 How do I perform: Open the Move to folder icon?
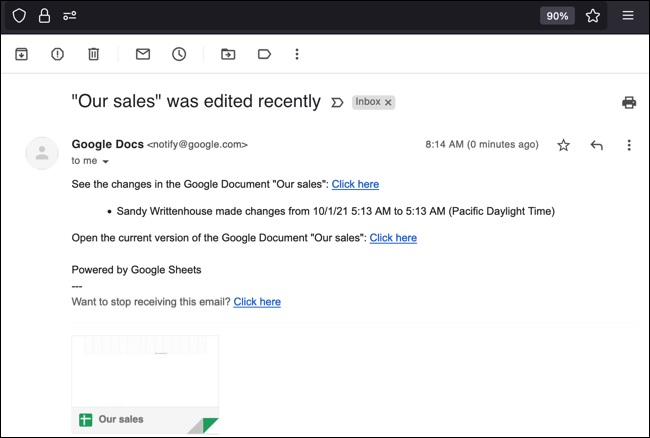[228, 54]
